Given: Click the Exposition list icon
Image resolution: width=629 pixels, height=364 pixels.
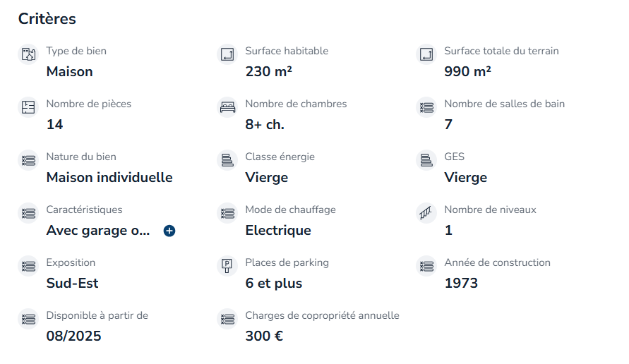Looking at the screenshot, I should pyautogui.click(x=28, y=266).
